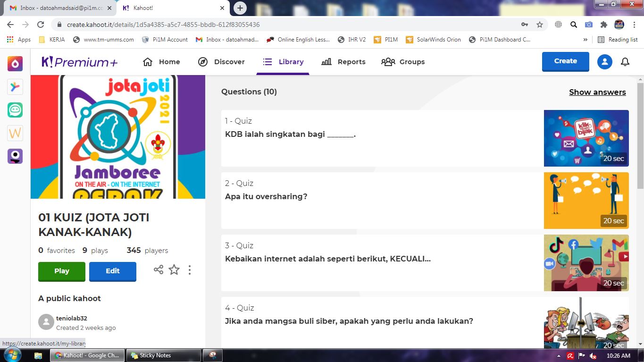The image size is (644, 362).
Task: Open the notifications bell
Action: 625,62
